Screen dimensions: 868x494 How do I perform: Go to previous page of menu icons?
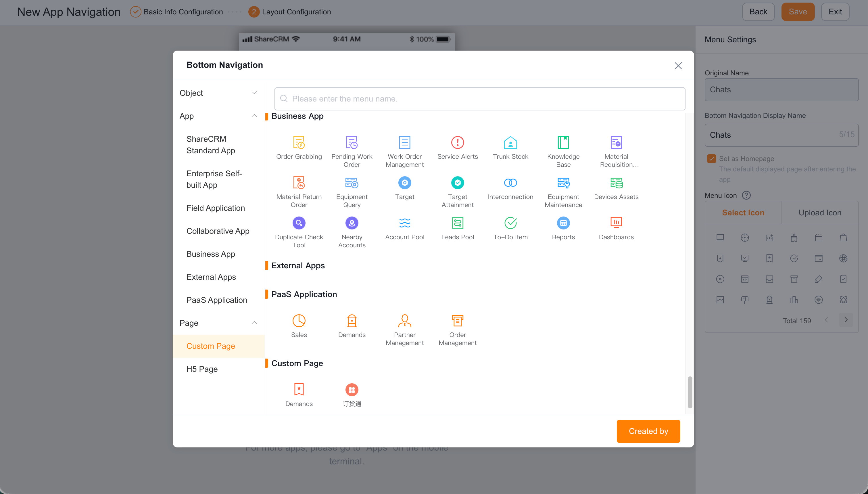[827, 320]
